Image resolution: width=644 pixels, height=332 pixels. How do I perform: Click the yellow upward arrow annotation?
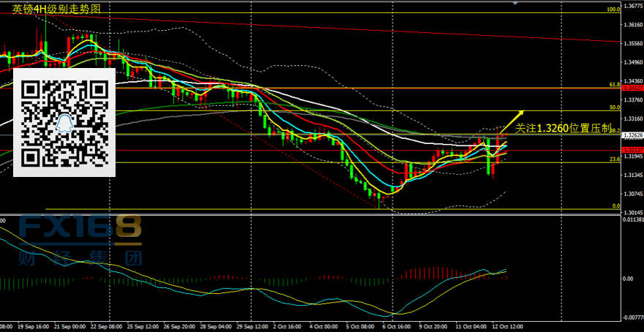coord(512,120)
